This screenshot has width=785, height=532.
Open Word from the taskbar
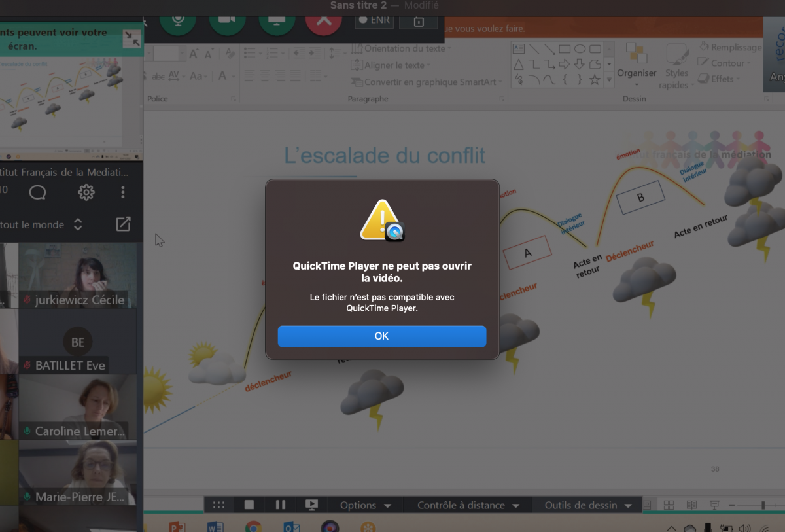click(215, 526)
